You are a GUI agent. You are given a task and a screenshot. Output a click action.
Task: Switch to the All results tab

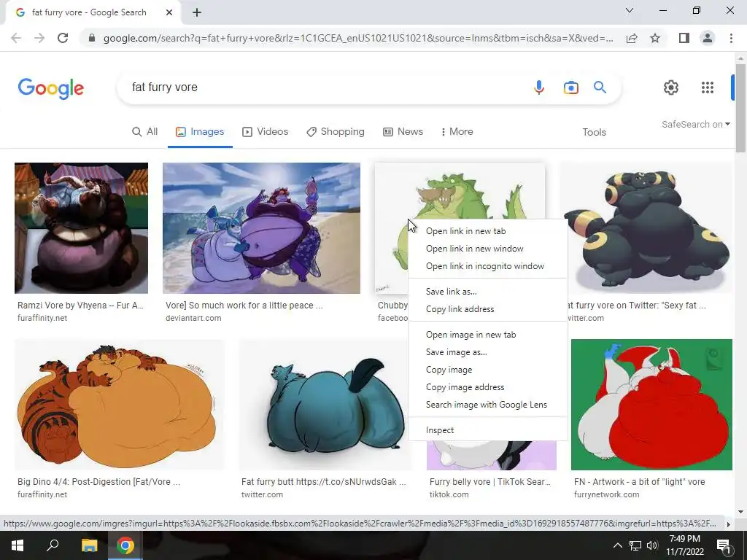point(145,132)
